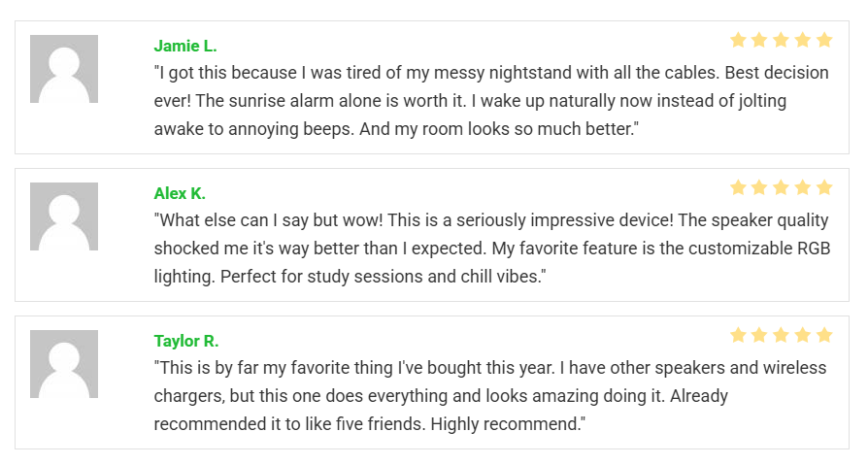868x465 pixels.
Task: Click the first star in Jamie L.'s rating
Action: (x=738, y=40)
